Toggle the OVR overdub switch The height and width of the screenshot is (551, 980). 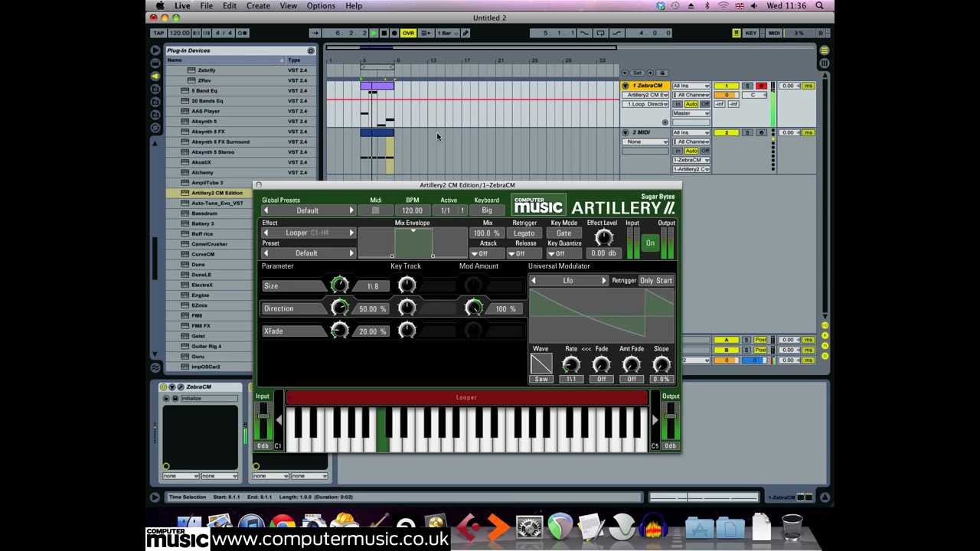point(408,33)
